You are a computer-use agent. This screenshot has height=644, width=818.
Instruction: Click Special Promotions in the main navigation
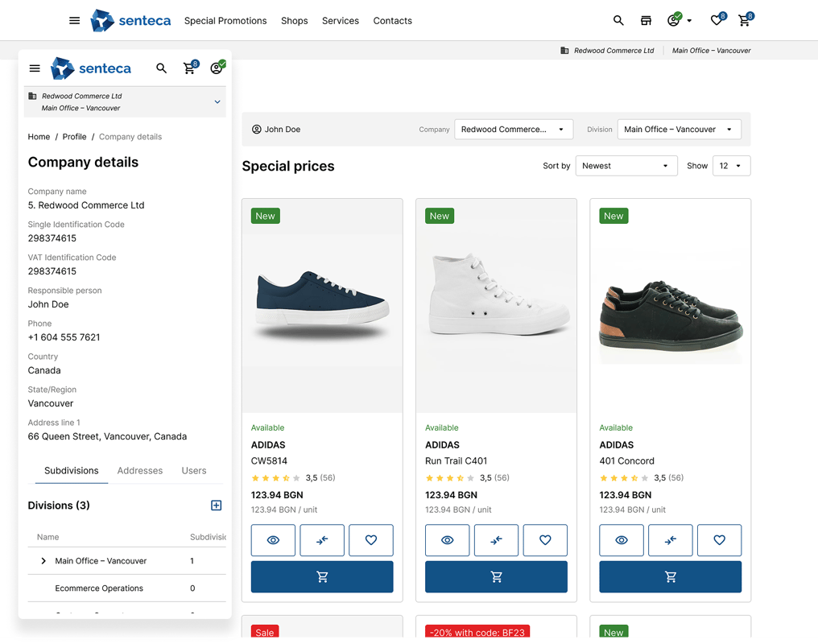pos(225,21)
